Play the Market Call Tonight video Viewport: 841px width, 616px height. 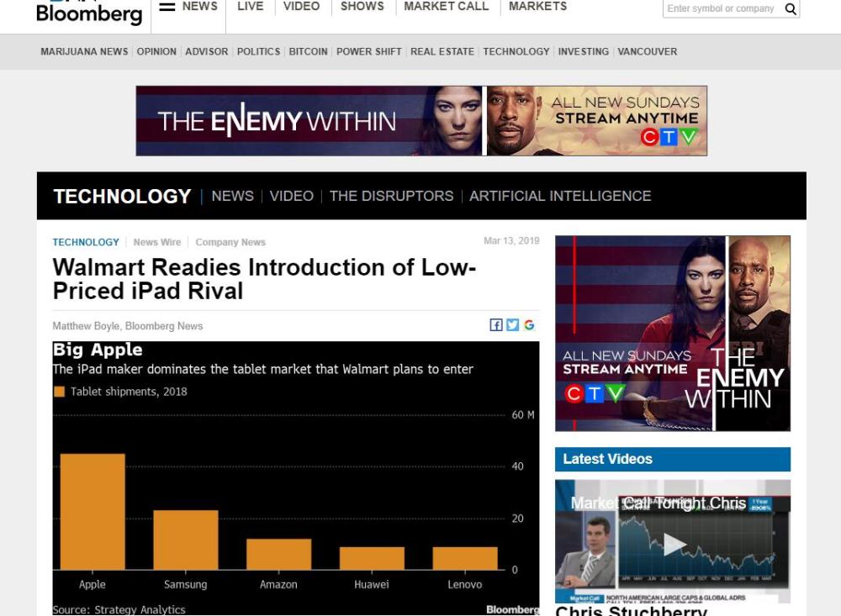click(673, 545)
